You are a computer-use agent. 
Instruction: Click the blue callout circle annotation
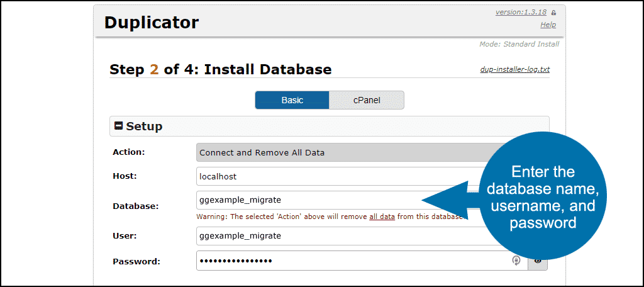tap(543, 196)
